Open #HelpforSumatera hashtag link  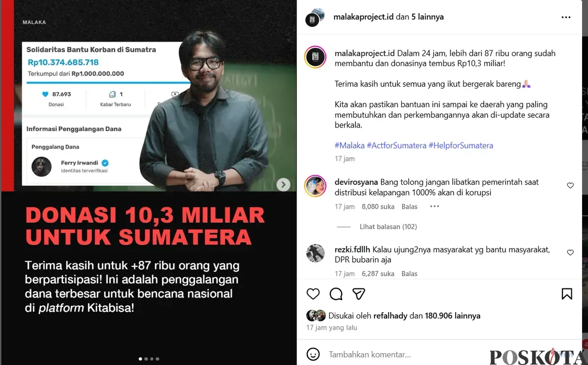(461, 146)
